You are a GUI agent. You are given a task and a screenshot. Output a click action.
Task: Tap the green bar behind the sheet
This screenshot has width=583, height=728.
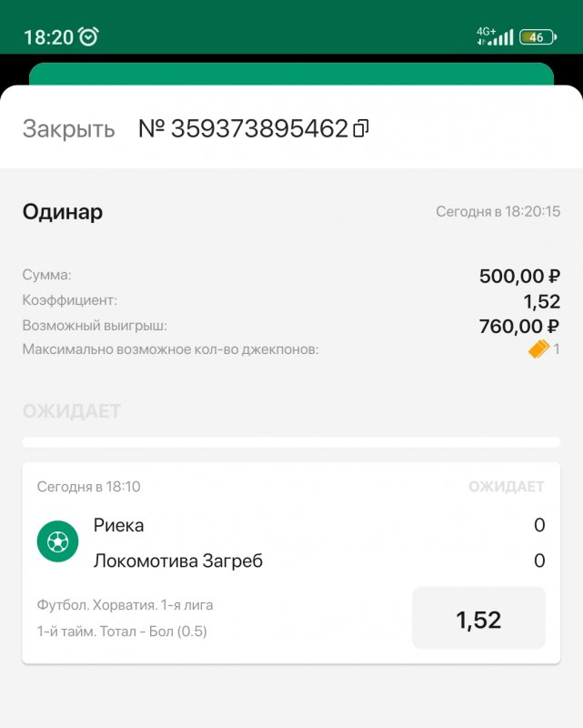(291, 74)
